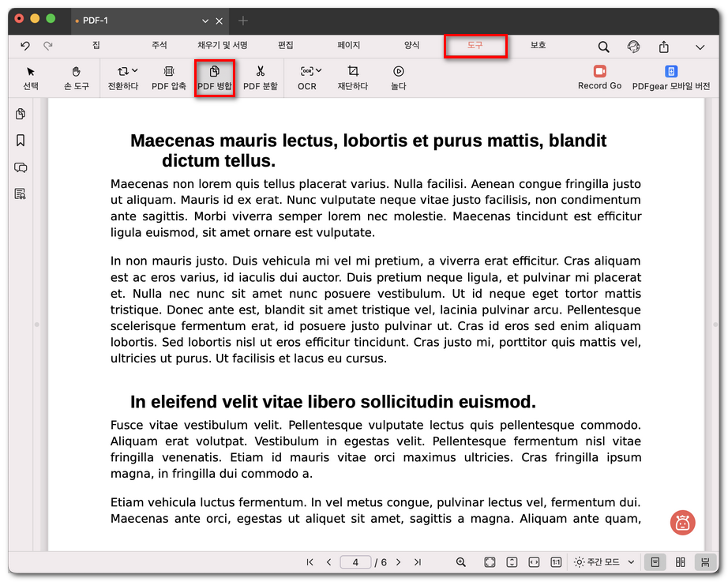Switch to the 주석 tab

[x=159, y=46]
